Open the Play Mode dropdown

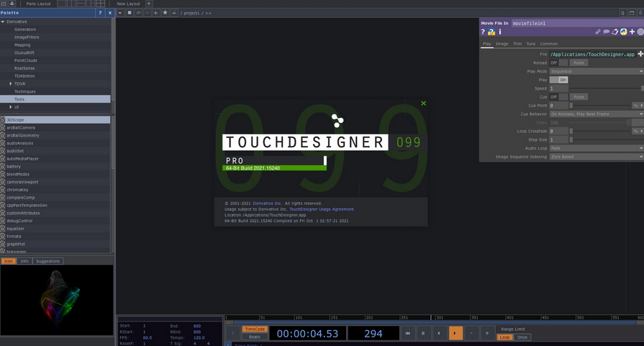pyautogui.click(x=596, y=71)
